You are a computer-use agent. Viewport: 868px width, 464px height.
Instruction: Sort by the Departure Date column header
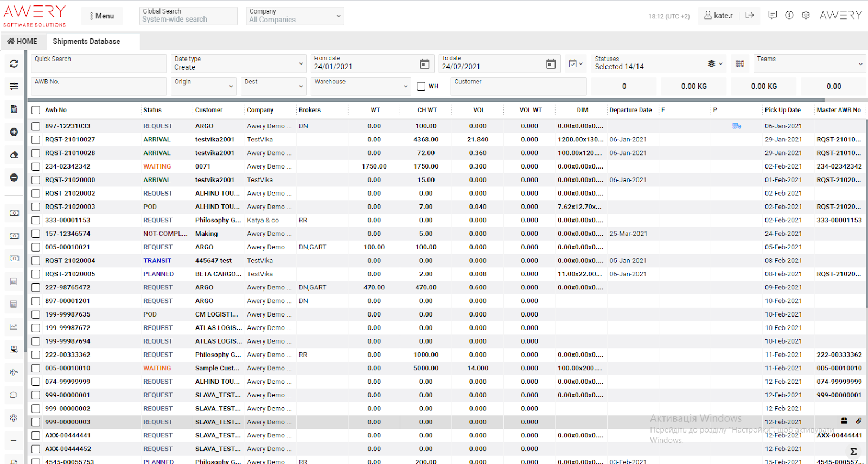[630, 110]
